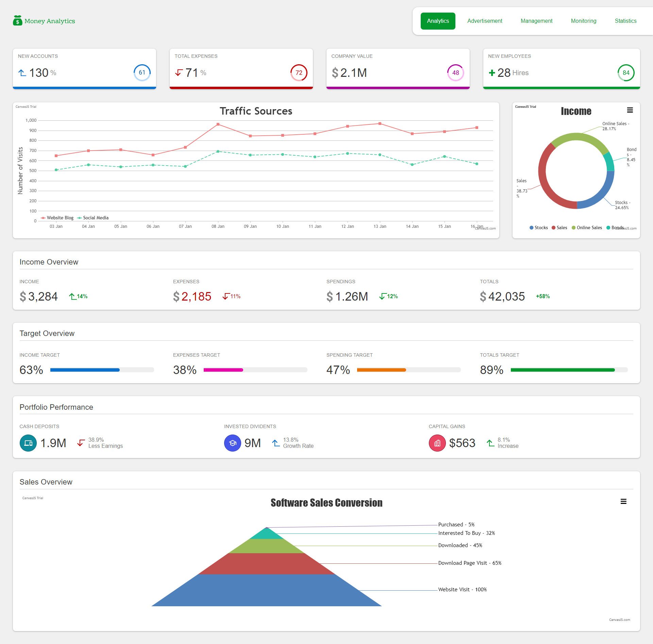
Task: Click the Website Visit funnel segment
Action: [x=266, y=591]
